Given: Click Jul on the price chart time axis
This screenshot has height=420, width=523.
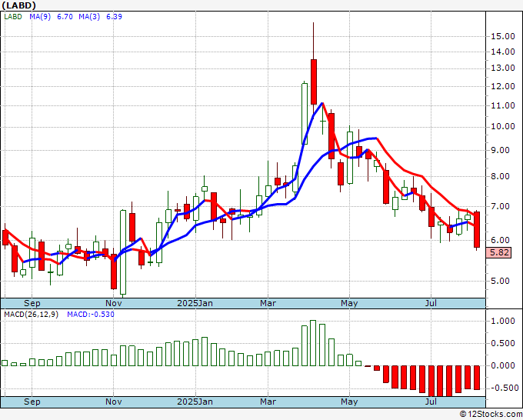Looking at the screenshot, I should pos(431,303).
